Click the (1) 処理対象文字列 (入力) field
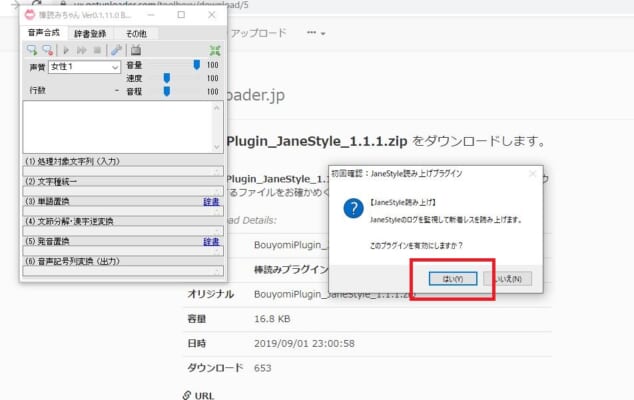 coord(123,171)
